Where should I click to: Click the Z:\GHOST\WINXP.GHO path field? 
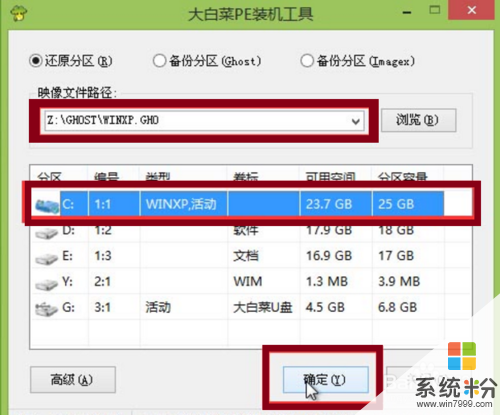click(204, 121)
